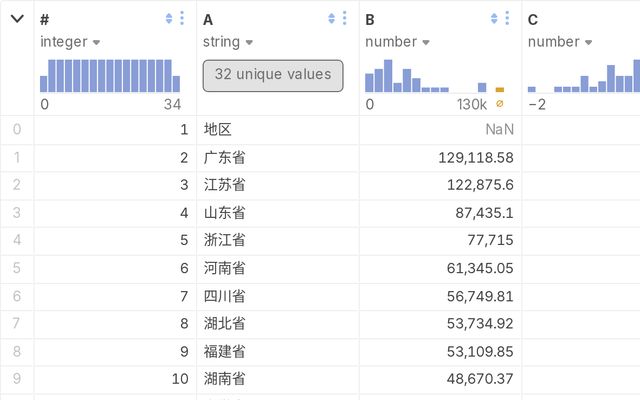Show the 32 unique values list
The height and width of the screenshot is (400, 640).
click(x=273, y=76)
